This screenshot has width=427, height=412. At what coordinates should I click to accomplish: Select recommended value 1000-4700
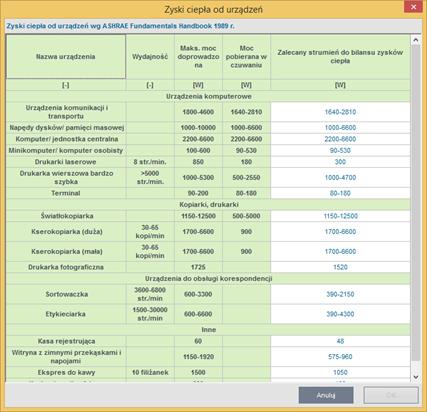[x=340, y=177]
